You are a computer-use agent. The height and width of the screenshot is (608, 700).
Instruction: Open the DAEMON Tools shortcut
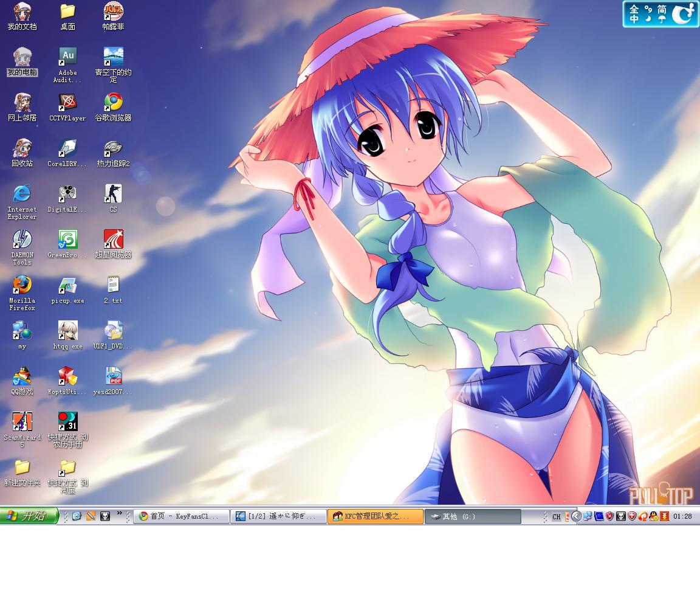22,247
